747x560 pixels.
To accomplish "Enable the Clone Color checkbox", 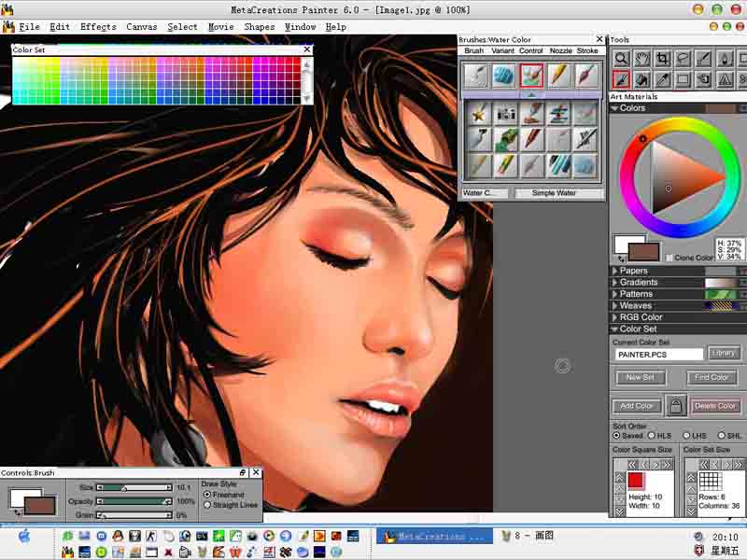I will [669, 258].
